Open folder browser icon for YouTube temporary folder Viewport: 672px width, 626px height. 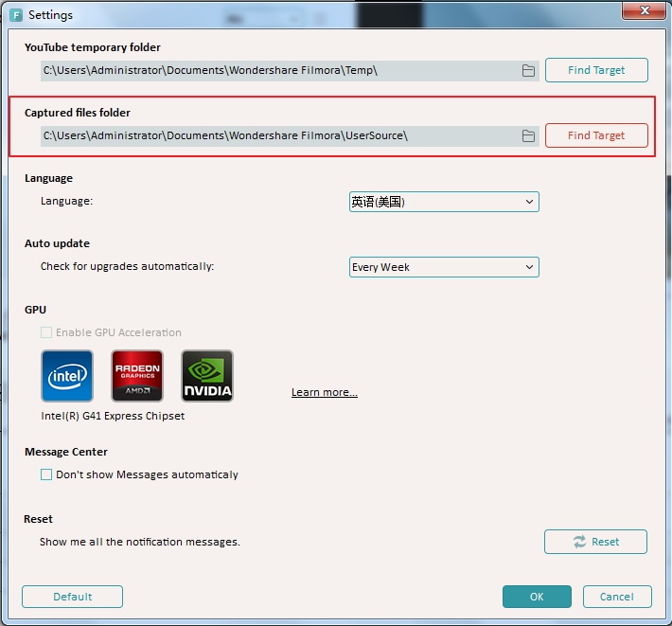tap(528, 70)
